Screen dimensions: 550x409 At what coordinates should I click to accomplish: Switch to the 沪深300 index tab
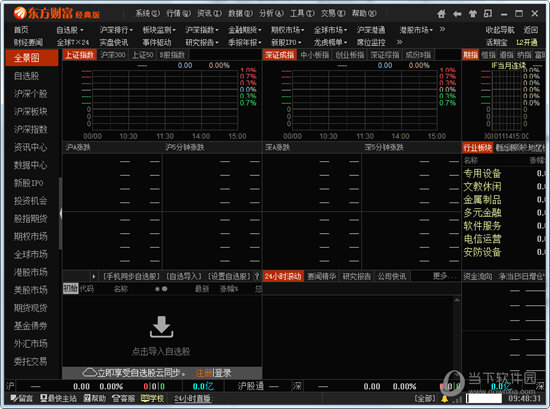pyautogui.click(x=113, y=55)
